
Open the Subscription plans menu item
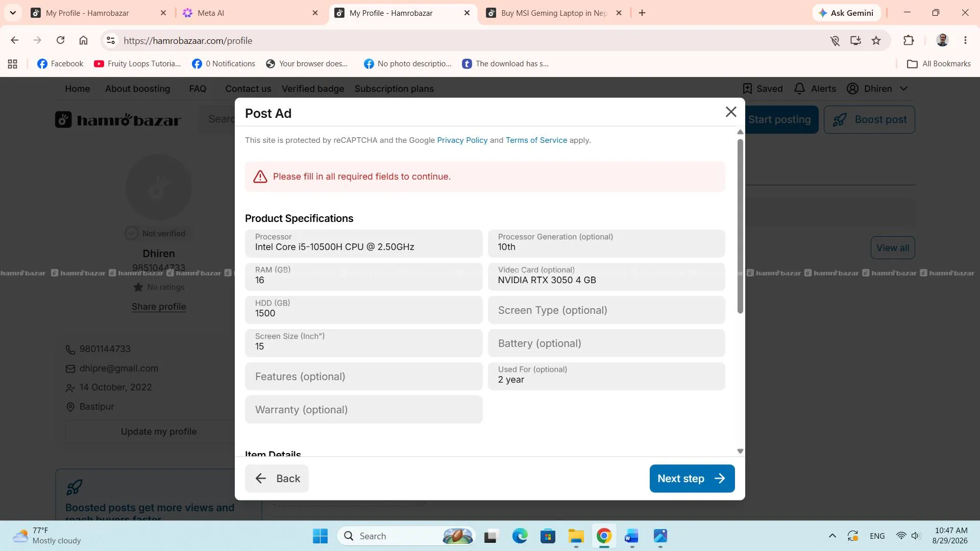tap(394, 89)
